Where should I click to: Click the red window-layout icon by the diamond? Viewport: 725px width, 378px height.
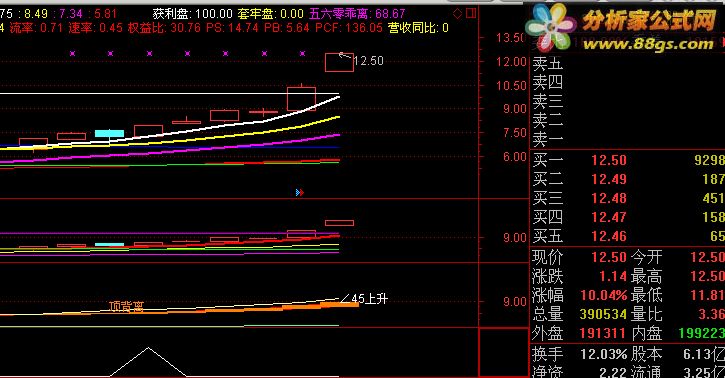pyautogui.click(x=471, y=13)
